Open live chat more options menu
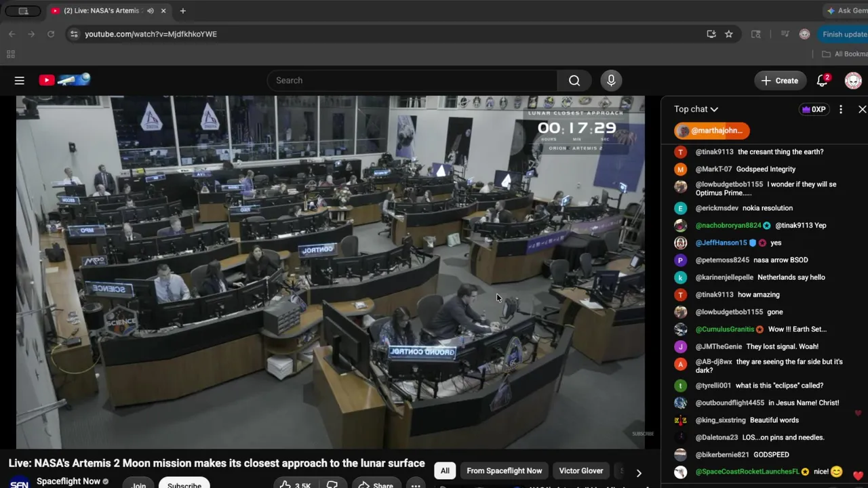 pos(841,109)
